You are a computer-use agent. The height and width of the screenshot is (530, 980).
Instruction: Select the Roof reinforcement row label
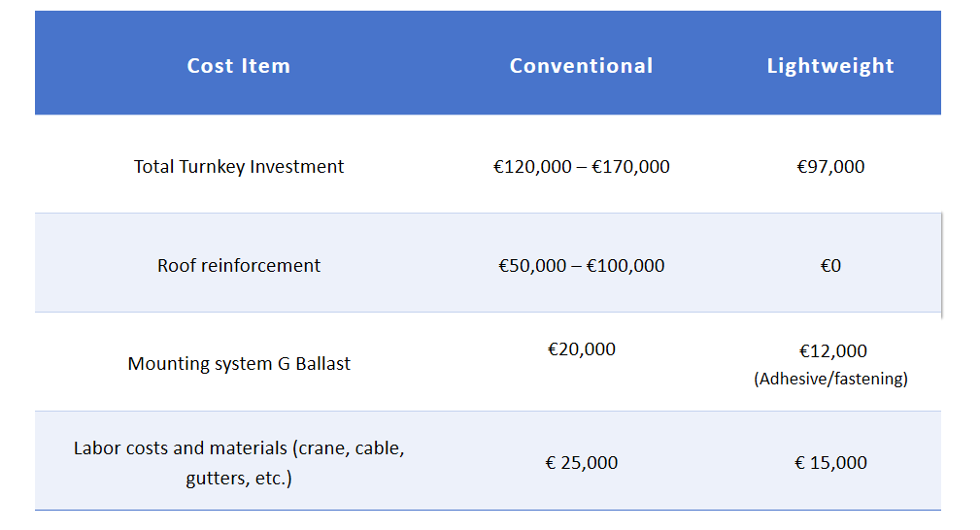point(239,265)
